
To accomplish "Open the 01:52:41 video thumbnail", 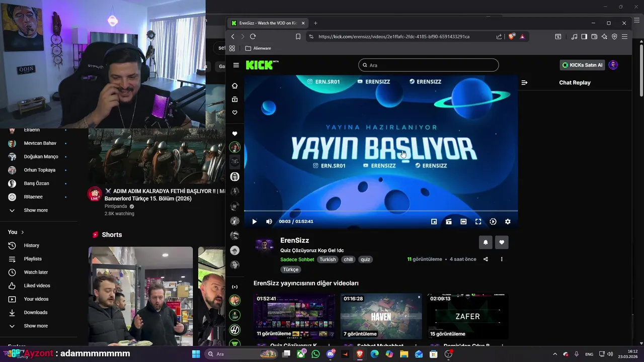I will tap(294, 316).
